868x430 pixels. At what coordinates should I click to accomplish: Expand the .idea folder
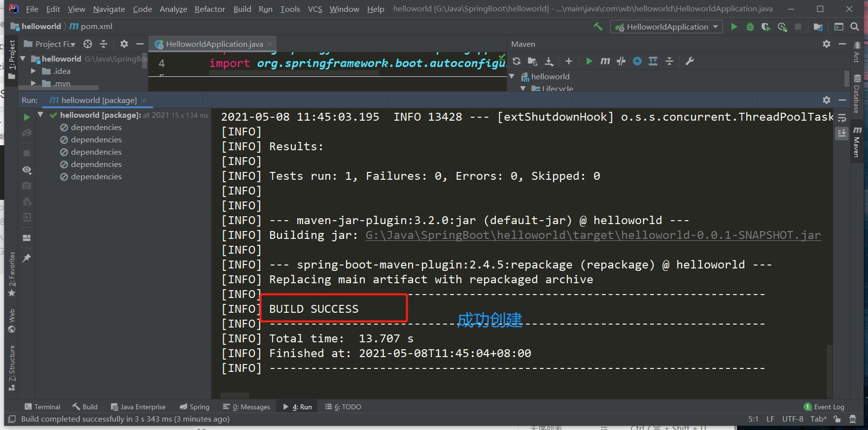tap(34, 71)
